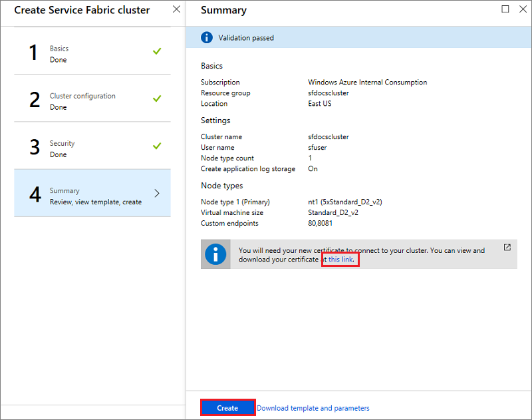Click the certificate notice info icon
The width and height of the screenshot is (532, 420).
tap(215, 254)
